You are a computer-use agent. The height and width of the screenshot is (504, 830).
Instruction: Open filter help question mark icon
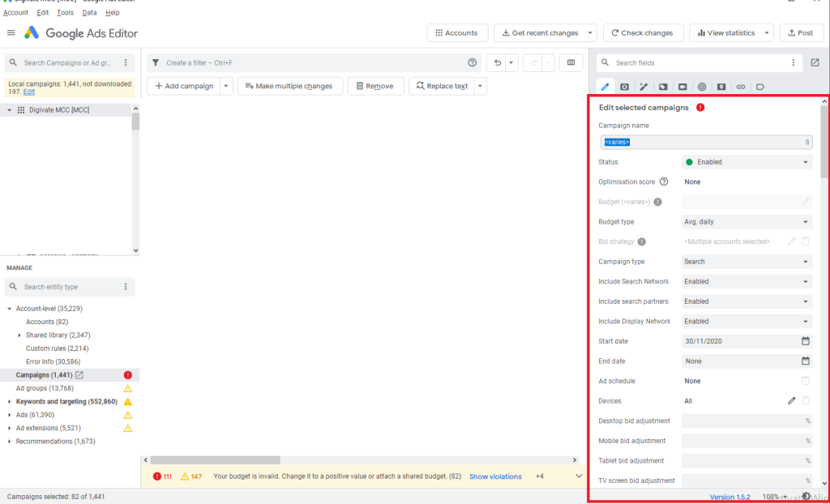tap(473, 62)
